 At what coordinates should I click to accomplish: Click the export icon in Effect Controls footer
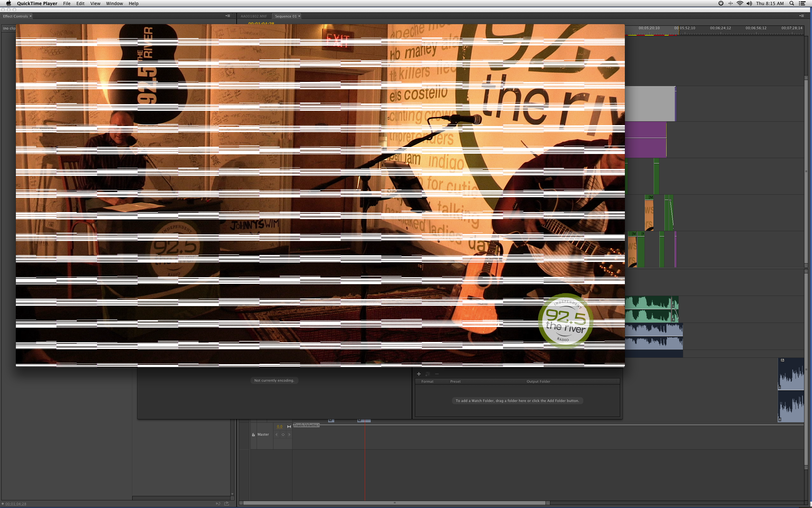226,503
